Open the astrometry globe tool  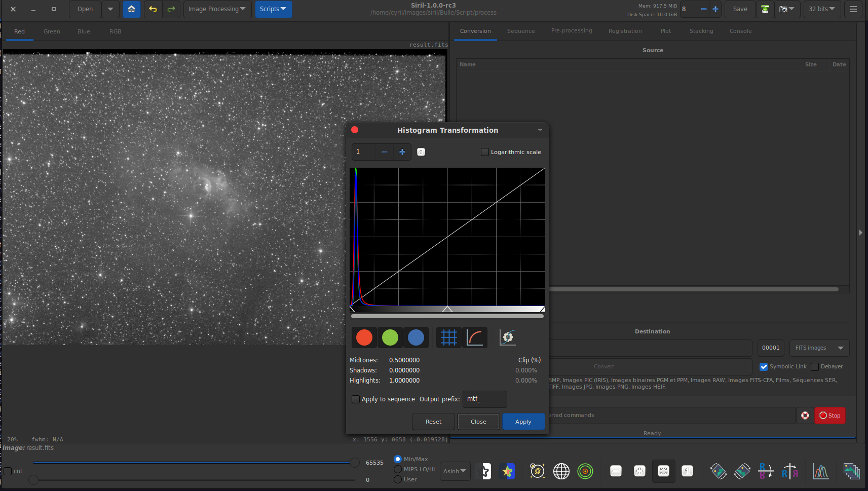(x=561, y=471)
